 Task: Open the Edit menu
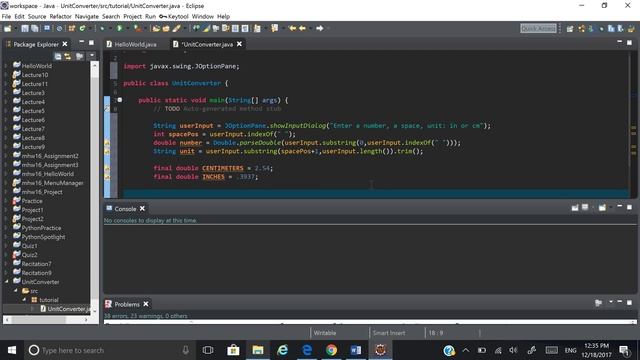click(x=20, y=16)
